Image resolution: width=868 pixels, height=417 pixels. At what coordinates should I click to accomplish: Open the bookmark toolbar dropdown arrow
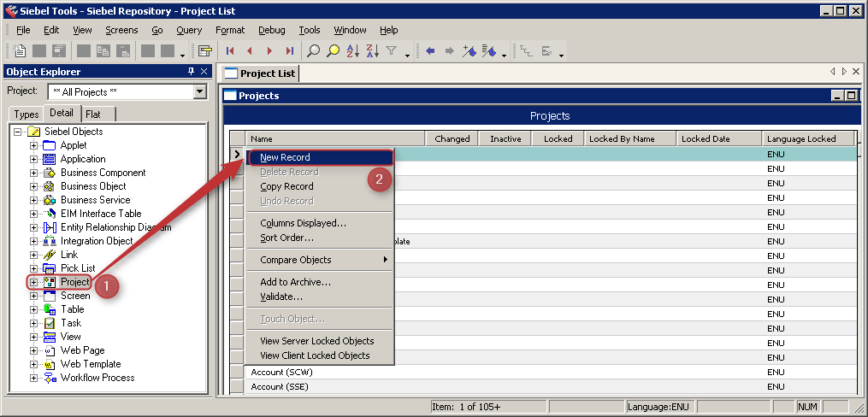[x=505, y=55]
